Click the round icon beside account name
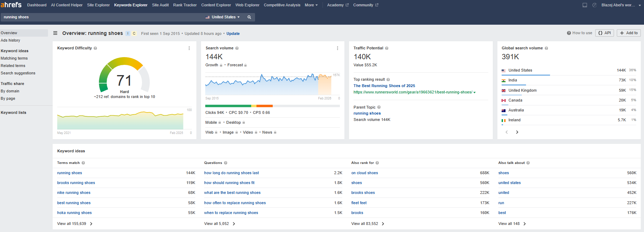 point(595,5)
